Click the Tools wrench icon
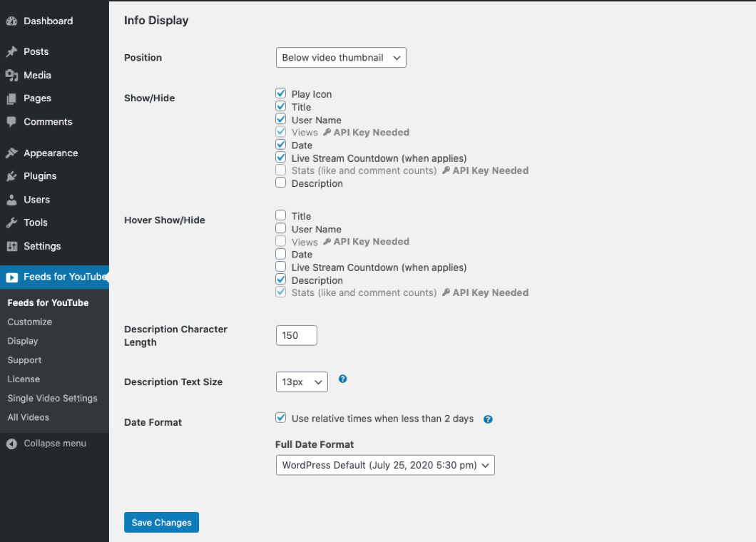 tap(11, 223)
